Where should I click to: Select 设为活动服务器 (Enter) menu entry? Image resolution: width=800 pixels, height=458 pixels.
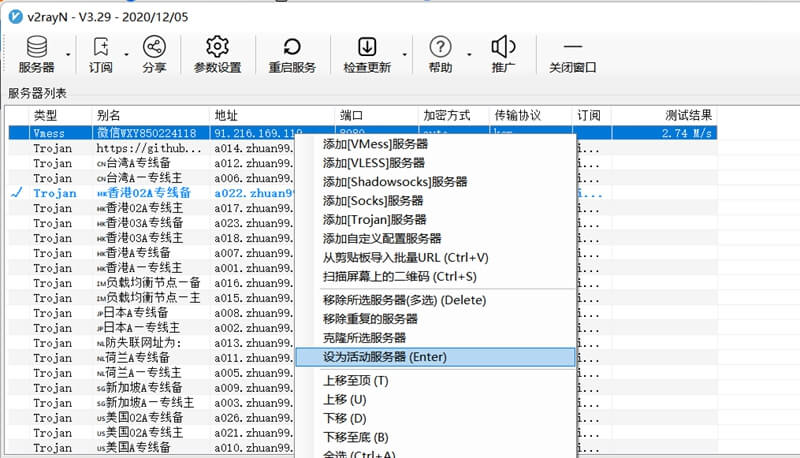click(436, 357)
